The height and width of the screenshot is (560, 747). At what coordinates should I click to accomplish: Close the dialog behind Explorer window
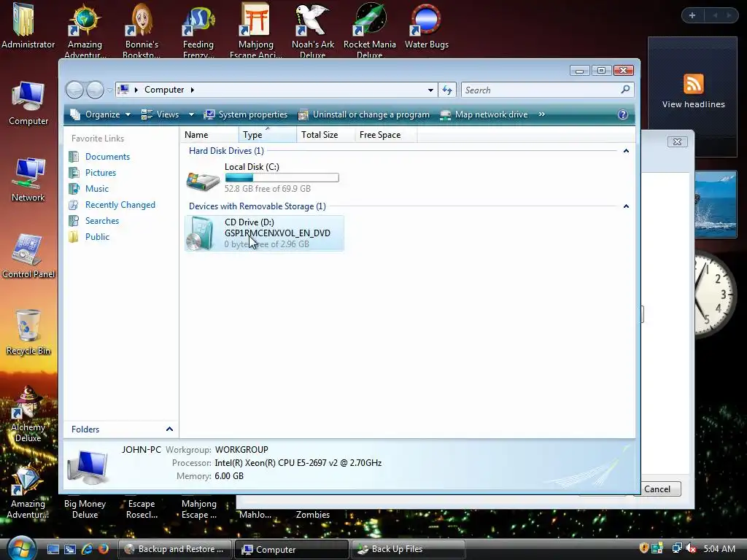coord(677,141)
